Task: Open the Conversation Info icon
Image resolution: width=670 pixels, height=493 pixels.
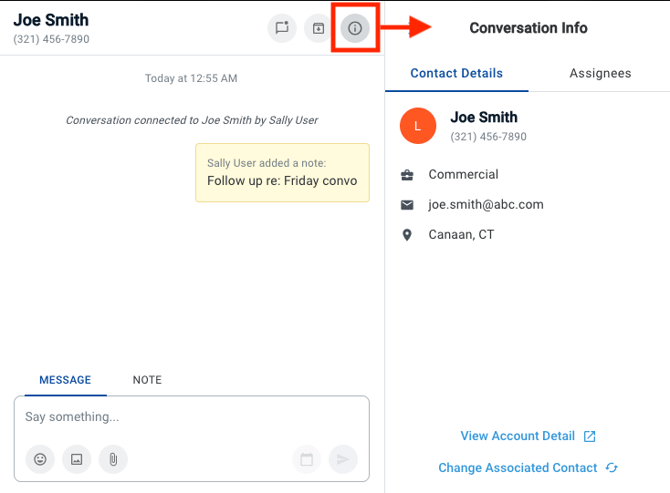Action: tap(355, 28)
